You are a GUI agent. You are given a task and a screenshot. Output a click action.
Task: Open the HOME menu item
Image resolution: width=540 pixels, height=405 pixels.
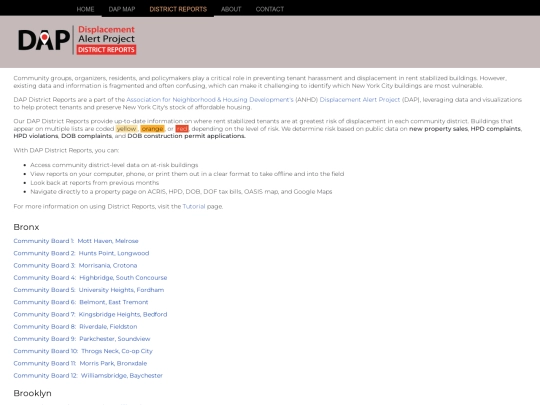(x=85, y=9)
